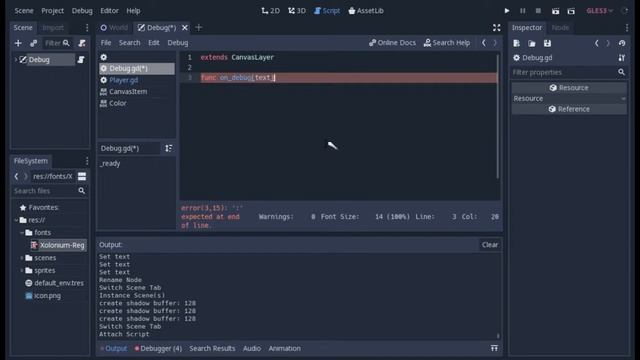Switch to Script workspace
This screenshot has height=360, width=640.
tap(327, 11)
